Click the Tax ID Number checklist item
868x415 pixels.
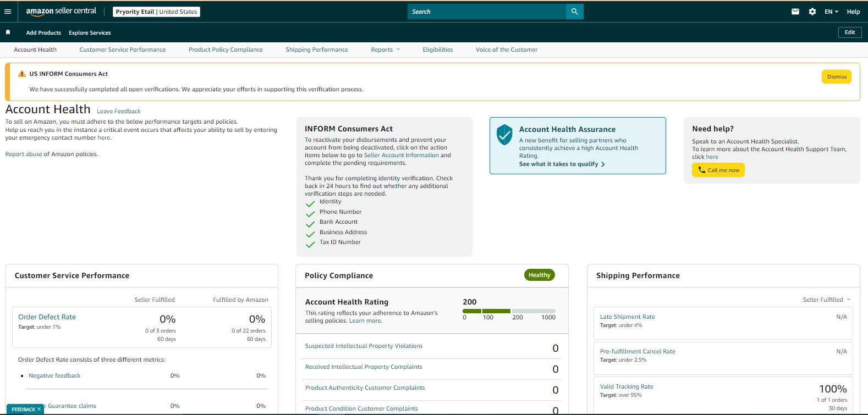pyautogui.click(x=340, y=242)
